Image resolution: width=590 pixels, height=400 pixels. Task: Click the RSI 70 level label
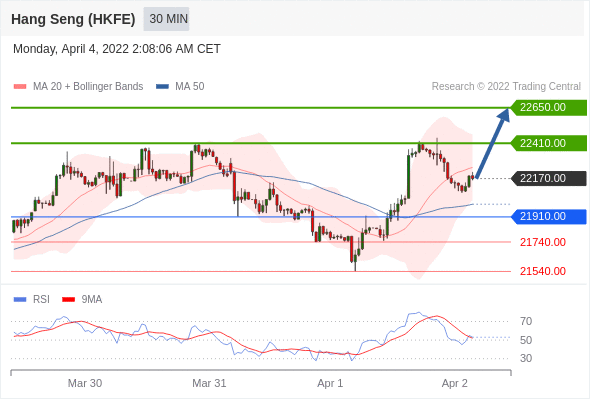point(526,321)
